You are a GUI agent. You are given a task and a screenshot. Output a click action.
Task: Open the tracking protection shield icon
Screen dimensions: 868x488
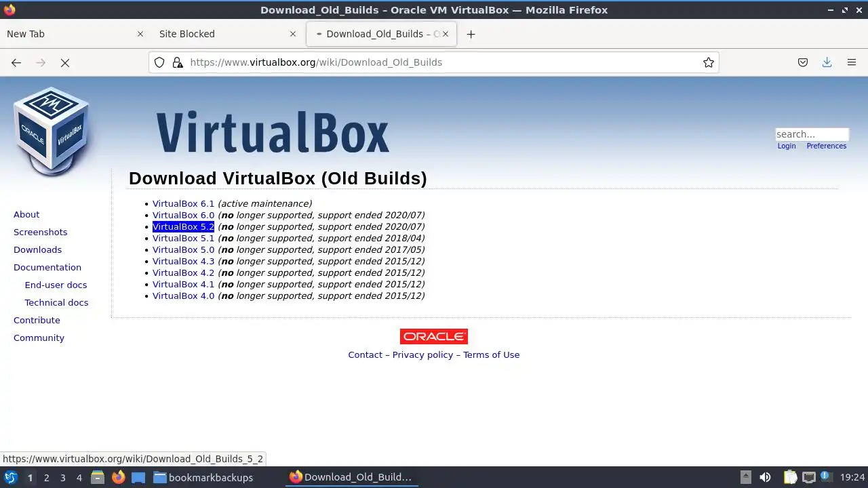point(159,62)
